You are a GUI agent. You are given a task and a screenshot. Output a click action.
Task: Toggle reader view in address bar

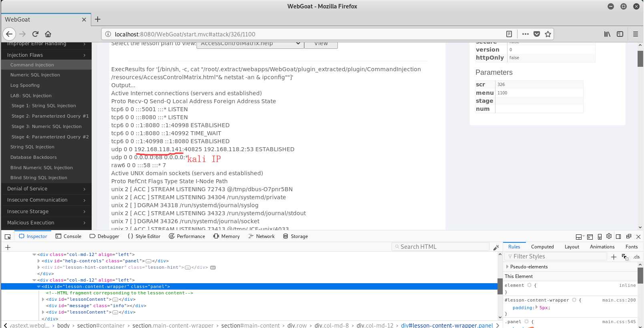point(509,34)
